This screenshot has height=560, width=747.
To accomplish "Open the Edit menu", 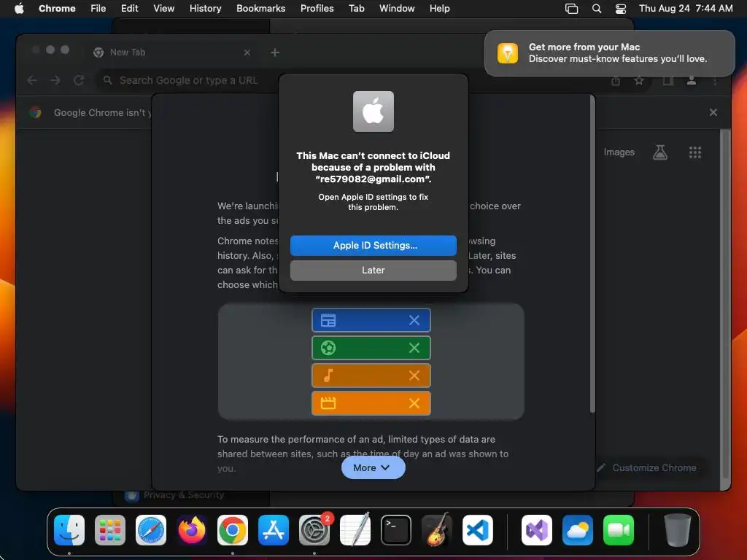I will point(129,8).
